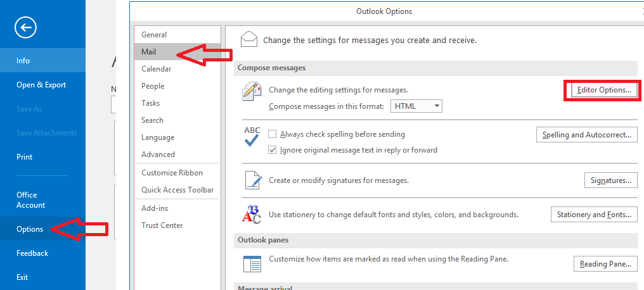Uncheck Ignore original message text in reply
Screen dimensions: 644x290
[272, 149]
